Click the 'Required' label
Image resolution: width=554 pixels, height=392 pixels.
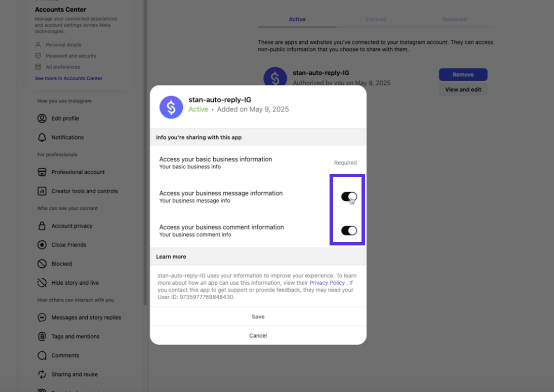346,163
